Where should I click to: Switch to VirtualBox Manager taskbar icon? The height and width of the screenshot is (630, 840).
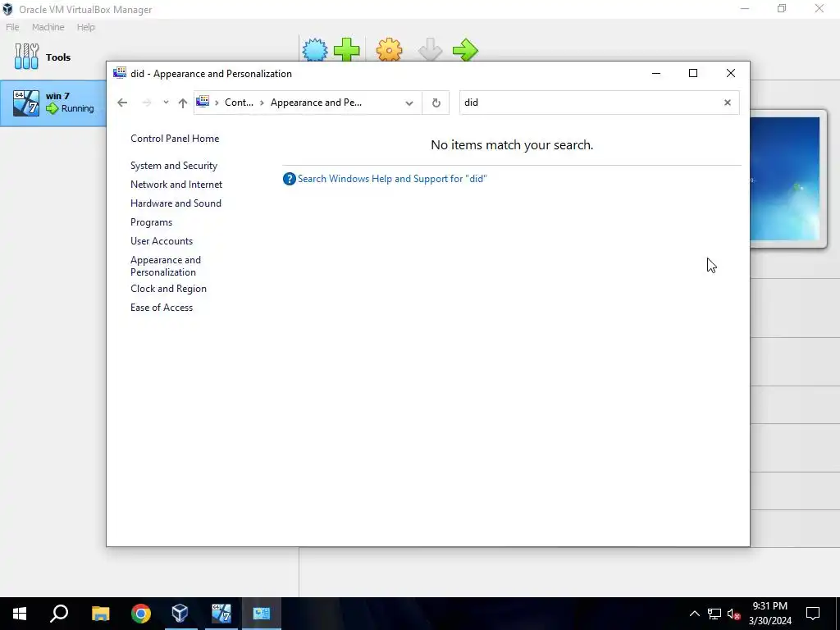coord(180,614)
